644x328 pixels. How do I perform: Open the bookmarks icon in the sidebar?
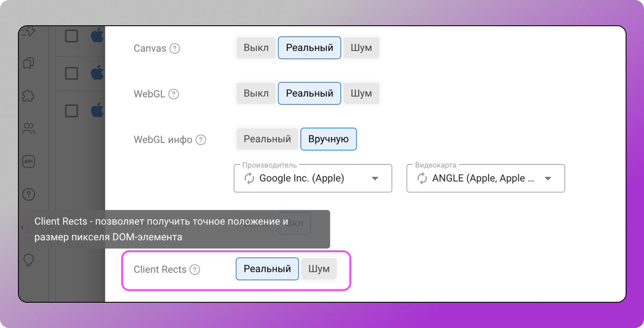pos(29,63)
